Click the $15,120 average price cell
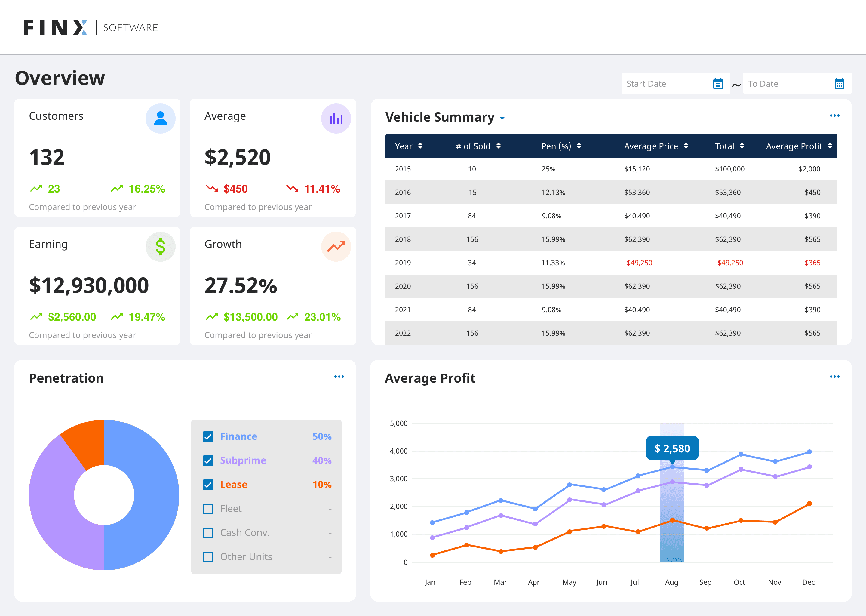This screenshot has width=866, height=616. pyautogui.click(x=637, y=169)
